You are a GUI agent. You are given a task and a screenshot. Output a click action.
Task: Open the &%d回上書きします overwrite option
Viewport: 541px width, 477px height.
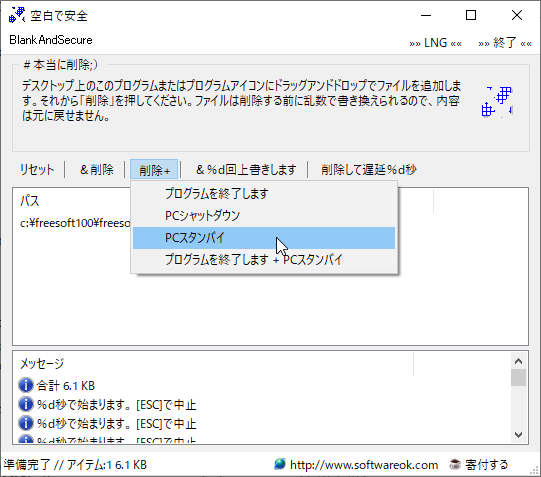point(246,169)
